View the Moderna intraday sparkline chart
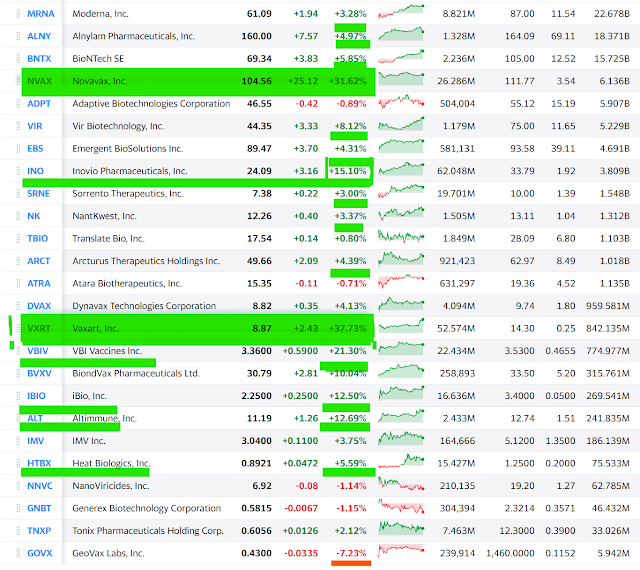This screenshot has width=640, height=570. click(x=401, y=12)
